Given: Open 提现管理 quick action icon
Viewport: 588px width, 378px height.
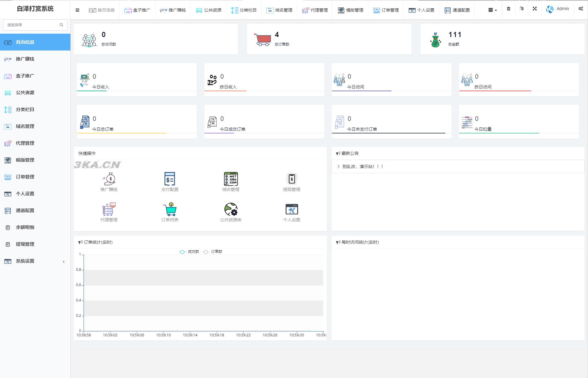Looking at the screenshot, I should [x=291, y=179].
